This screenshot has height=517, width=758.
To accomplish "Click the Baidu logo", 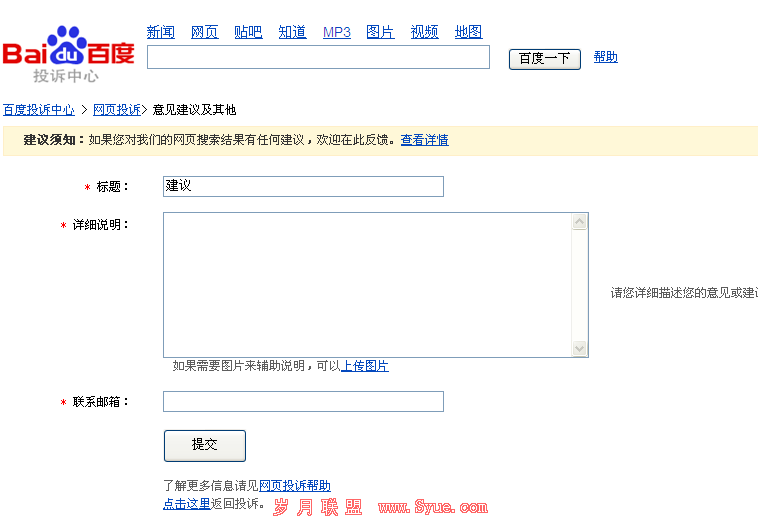I will point(68,54).
